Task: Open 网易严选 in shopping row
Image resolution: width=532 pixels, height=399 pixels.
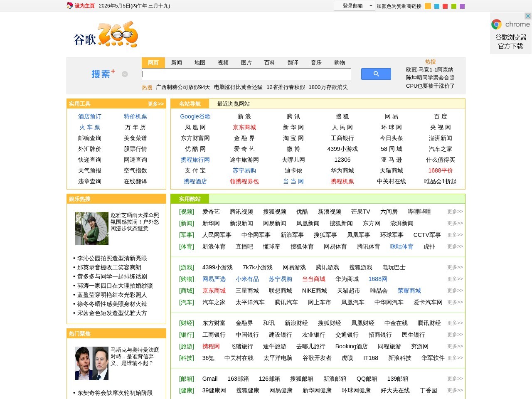Action: coord(214,279)
